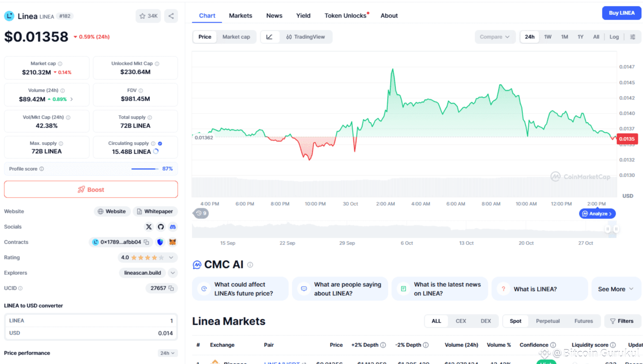Click the star watchlist icon
Screen dimensions: 643x364
pyautogui.click(x=143, y=16)
